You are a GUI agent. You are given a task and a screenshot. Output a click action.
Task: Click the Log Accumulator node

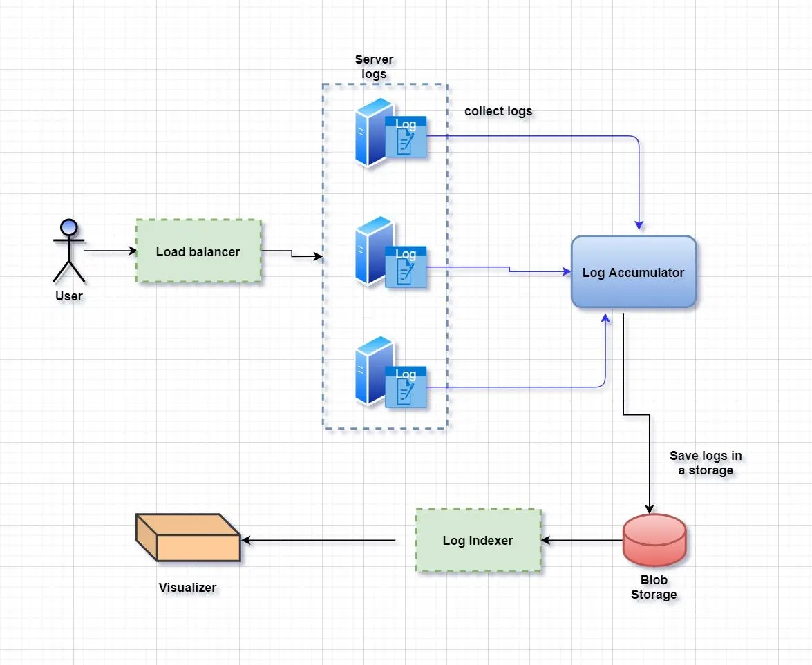pos(633,272)
